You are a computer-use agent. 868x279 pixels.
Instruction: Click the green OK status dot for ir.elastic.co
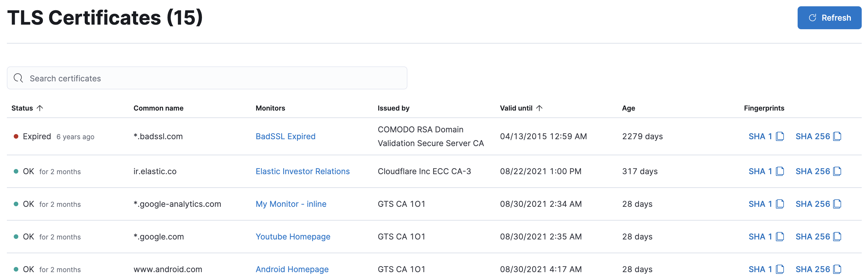click(x=16, y=171)
